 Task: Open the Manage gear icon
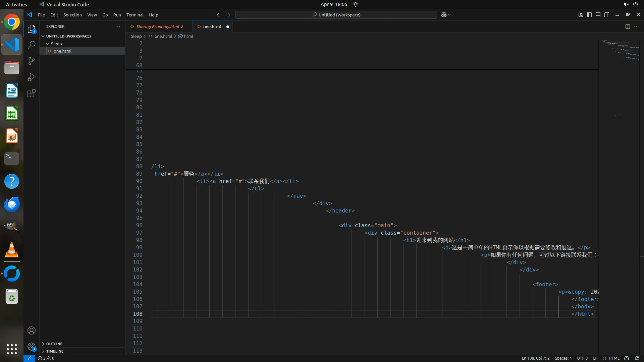point(32,346)
